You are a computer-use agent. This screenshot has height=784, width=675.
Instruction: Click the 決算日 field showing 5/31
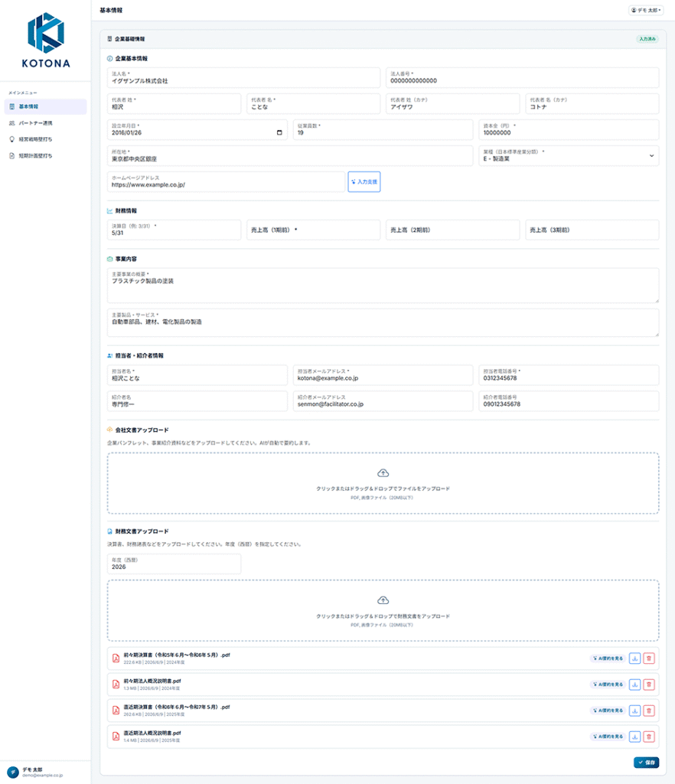174,230
